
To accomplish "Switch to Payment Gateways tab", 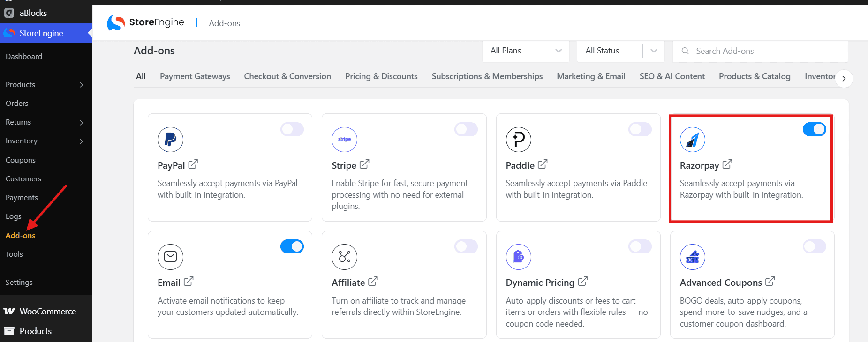I will click(x=195, y=76).
